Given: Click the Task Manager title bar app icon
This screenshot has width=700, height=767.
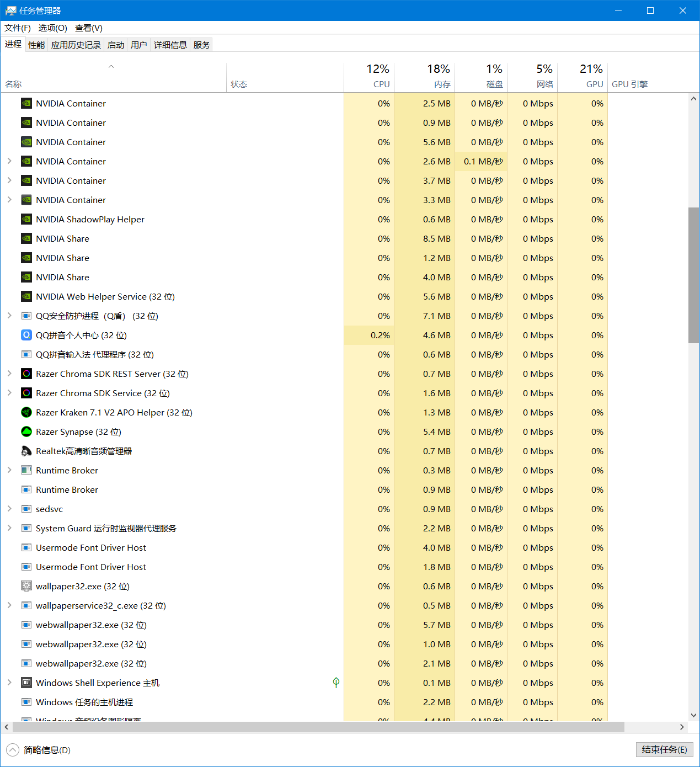Looking at the screenshot, I should (x=10, y=10).
